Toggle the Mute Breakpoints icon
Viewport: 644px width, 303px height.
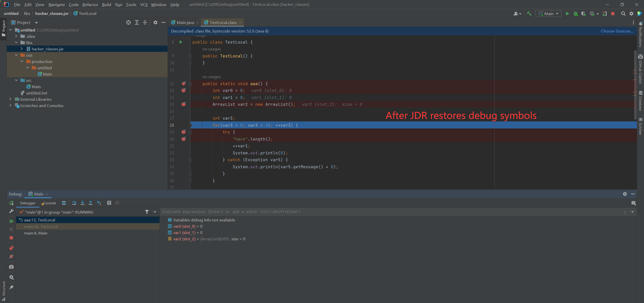click(11, 256)
